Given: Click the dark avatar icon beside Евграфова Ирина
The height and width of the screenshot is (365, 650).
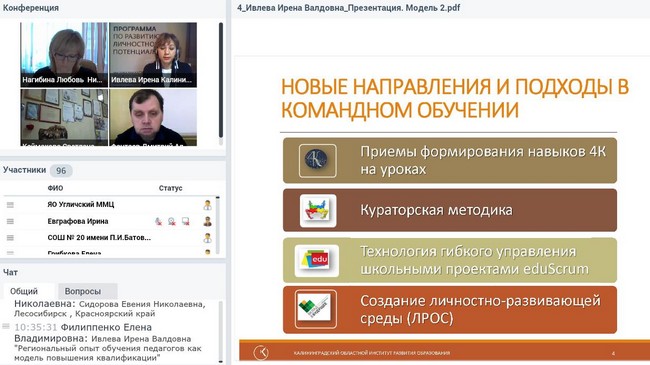Looking at the screenshot, I should coord(207,221).
